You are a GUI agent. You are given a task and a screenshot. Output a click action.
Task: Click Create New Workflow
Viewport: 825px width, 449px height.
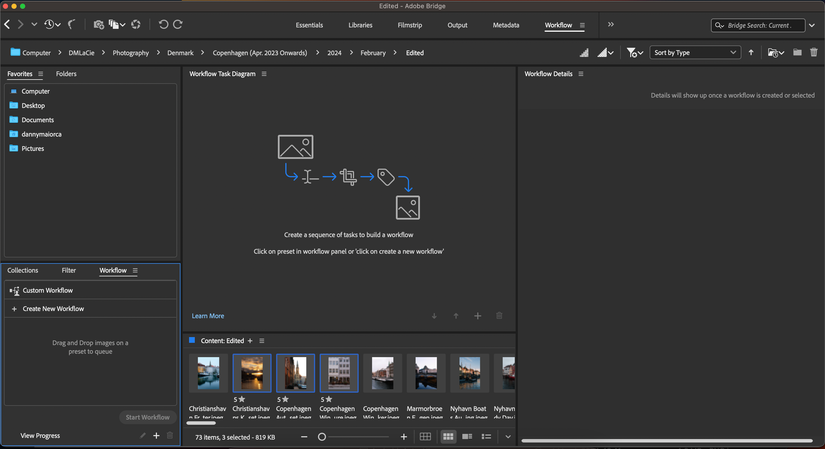point(53,309)
